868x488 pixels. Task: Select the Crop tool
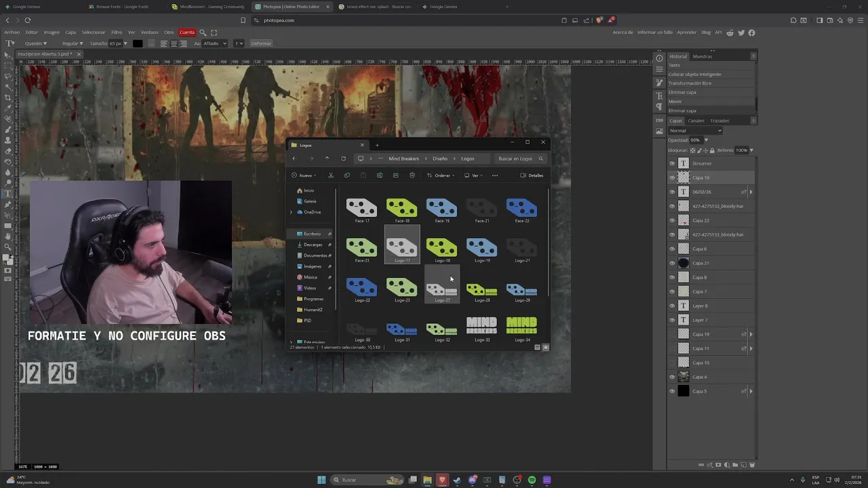pyautogui.click(x=8, y=97)
